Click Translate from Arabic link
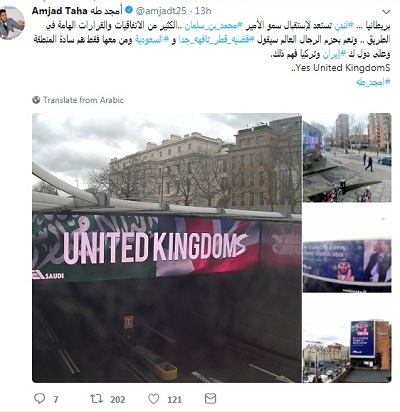 (x=83, y=100)
